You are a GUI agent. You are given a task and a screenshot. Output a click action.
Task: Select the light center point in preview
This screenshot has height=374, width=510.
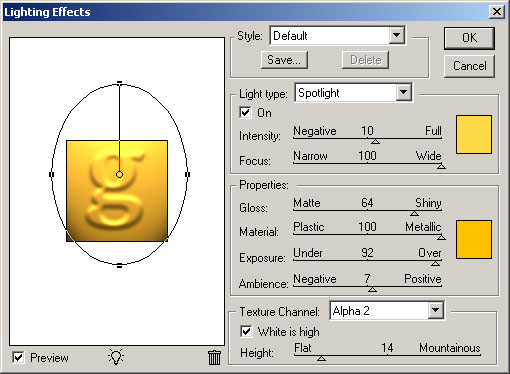tap(119, 174)
